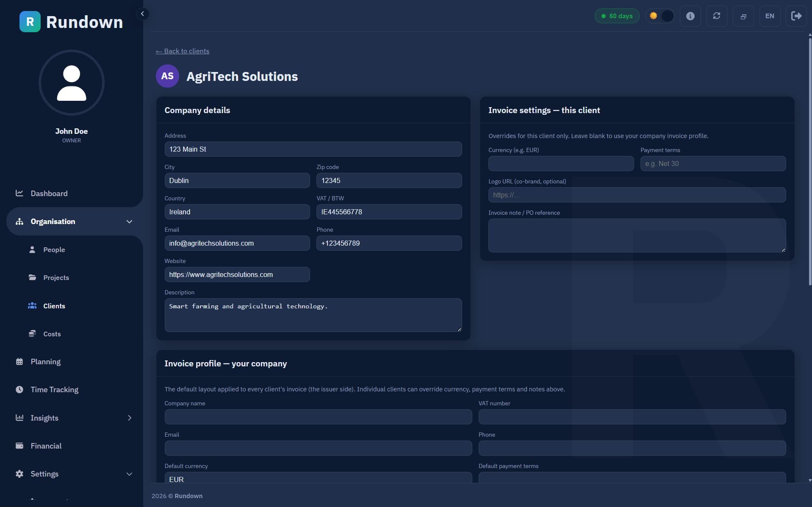Collapse the Organisation menu chevron
812x507 pixels.
pos(129,222)
